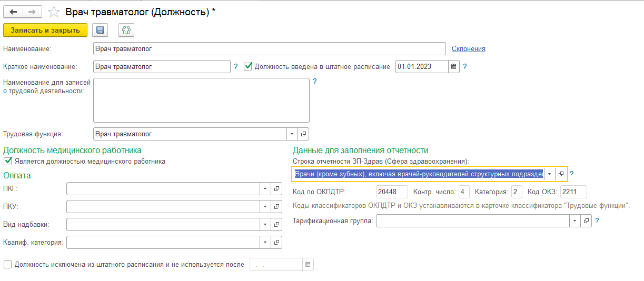Click the 'Трудовая функция' field 'Врач травматолог'
The height and width of the screenshot is (281, 644).
click(190, 134)
